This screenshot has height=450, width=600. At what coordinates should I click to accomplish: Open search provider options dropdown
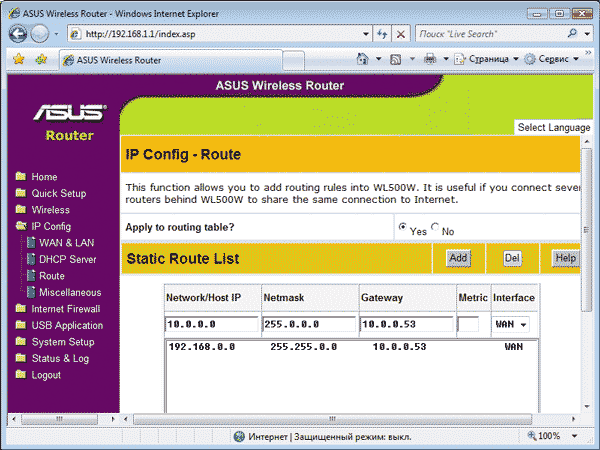tap(587, 34)
